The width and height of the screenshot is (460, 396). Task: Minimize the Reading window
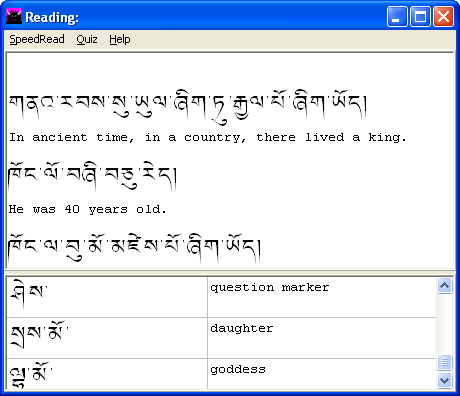tap(397, 16)
